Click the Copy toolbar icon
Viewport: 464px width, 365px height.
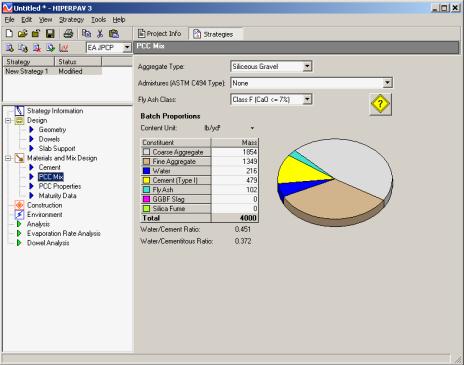pyautogui.click(x=86, y=33)
